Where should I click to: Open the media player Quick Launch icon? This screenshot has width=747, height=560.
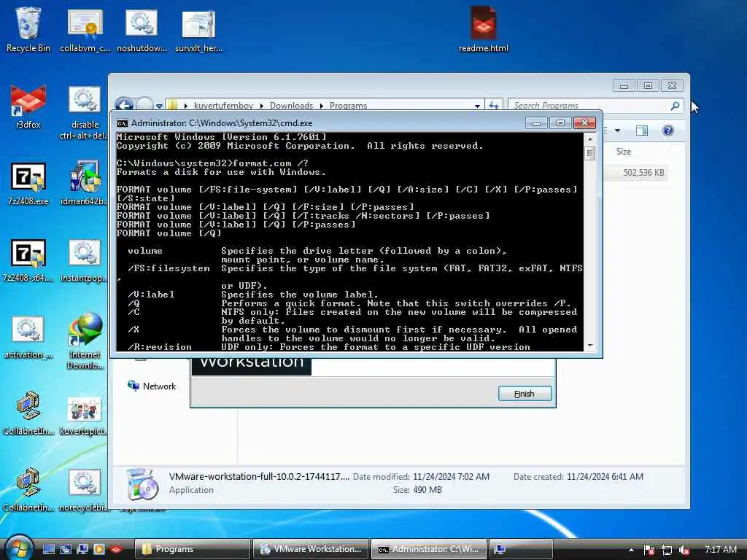tap(99, 549)
